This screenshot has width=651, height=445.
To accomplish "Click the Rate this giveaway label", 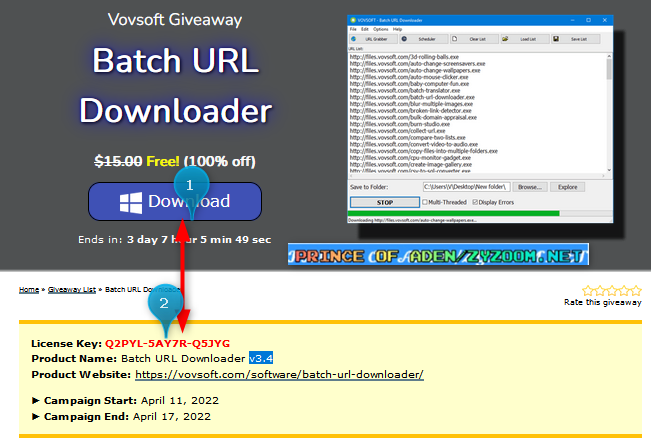I will pos(602,302).
